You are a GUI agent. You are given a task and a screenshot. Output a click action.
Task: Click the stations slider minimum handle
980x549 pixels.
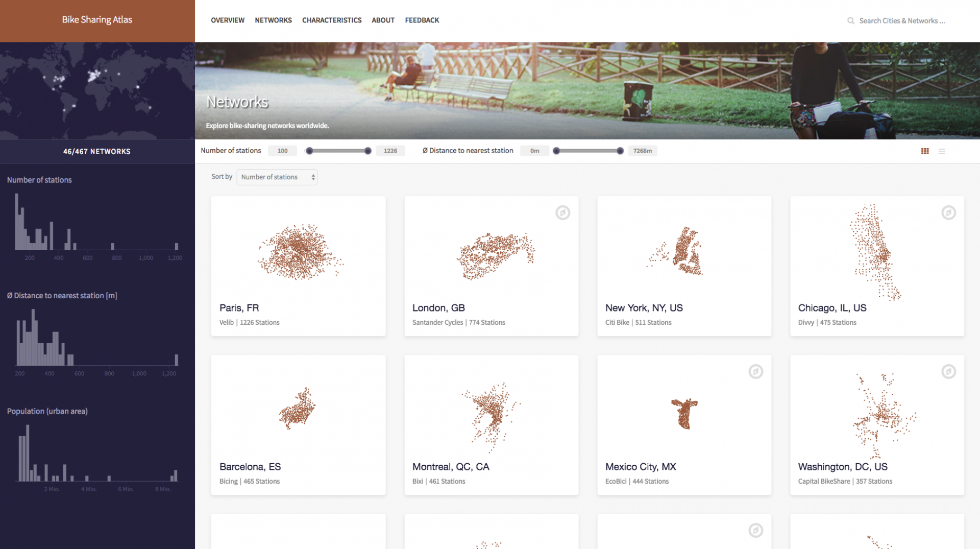309,151
